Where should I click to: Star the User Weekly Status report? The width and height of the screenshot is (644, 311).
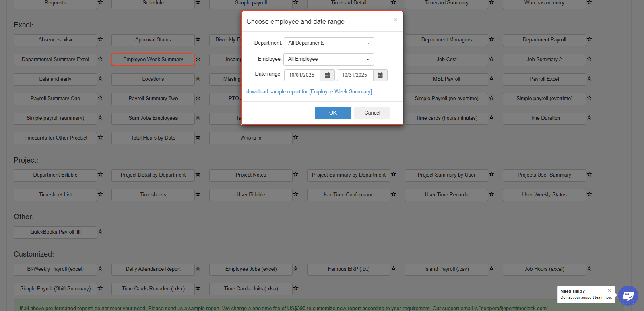click(589, 194)
